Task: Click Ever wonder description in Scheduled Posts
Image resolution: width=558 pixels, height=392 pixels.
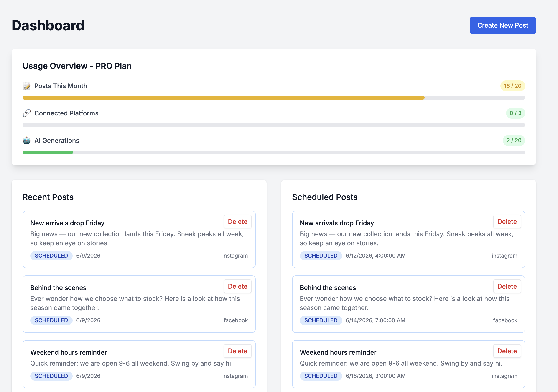Action: (404, 303)
